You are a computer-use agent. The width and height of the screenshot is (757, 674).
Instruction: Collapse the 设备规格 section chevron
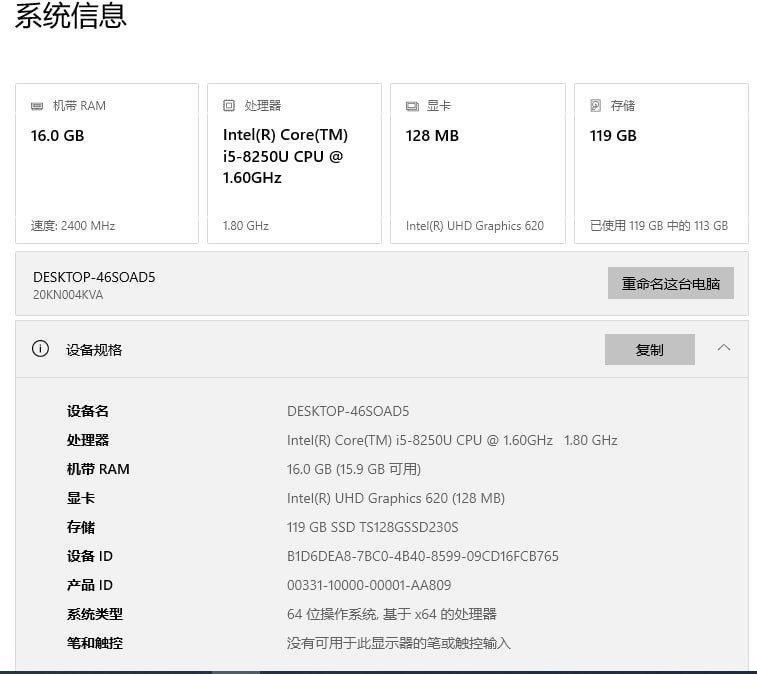click(724, 348)
